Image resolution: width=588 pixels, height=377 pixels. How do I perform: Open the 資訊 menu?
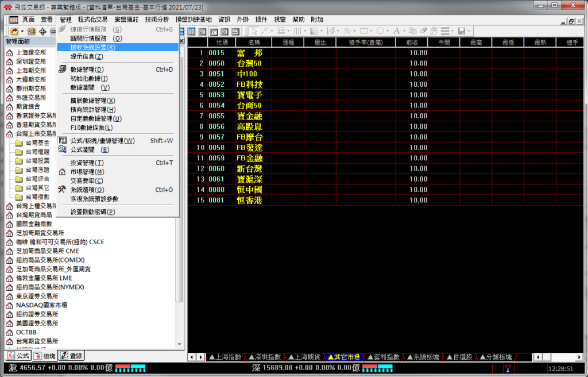tap(225, 20)
